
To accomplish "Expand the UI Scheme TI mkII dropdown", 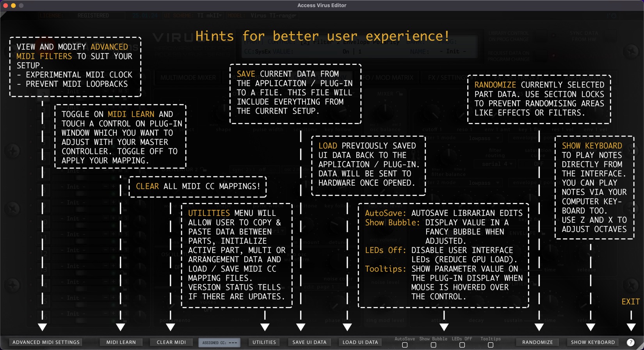I will pos(210,16).
